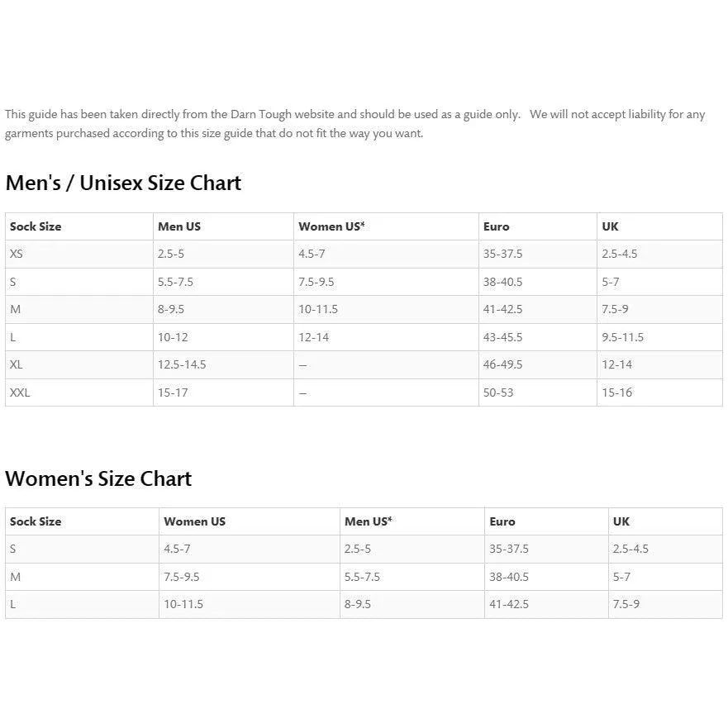Click the 15-17 Men US value

pos(173,393)
